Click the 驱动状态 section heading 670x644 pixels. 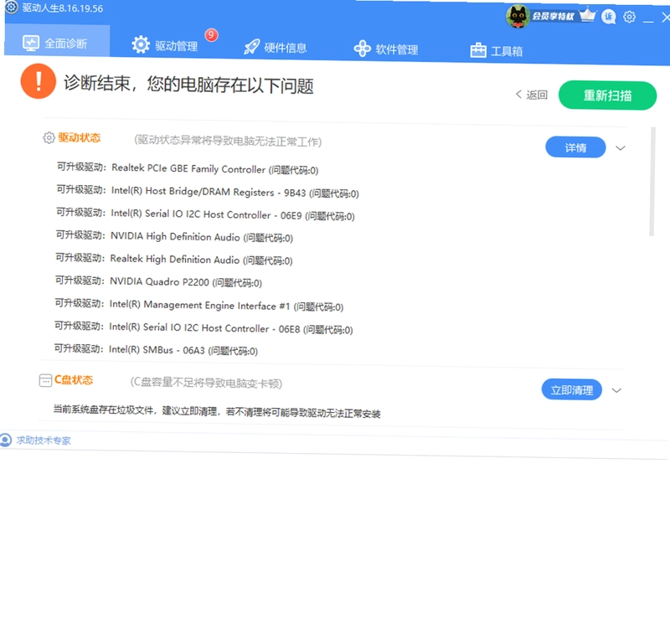coord(80,138)
